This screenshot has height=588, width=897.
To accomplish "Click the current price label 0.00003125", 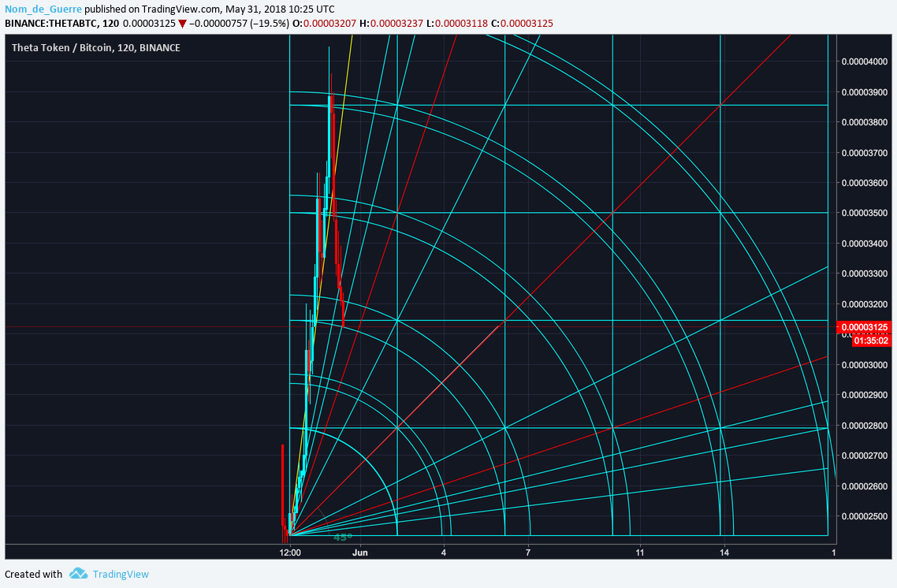I will (865, 327).
